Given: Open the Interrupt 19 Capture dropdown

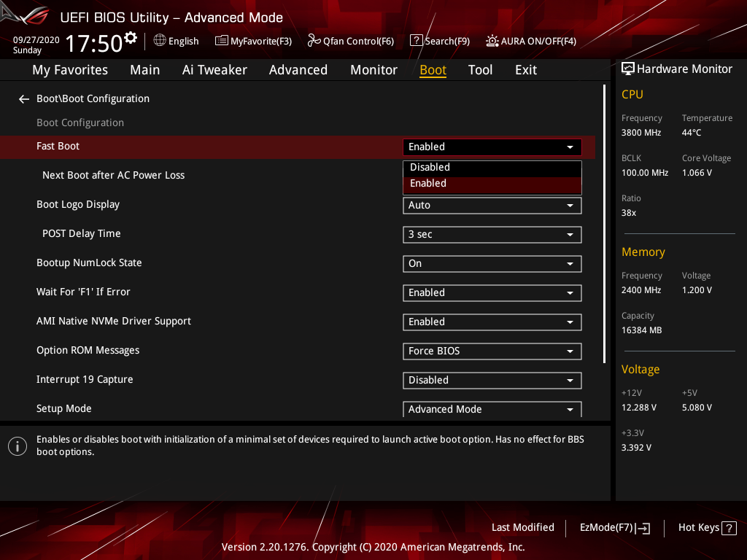Looking at the screenshot, I should tap(492, 381).
